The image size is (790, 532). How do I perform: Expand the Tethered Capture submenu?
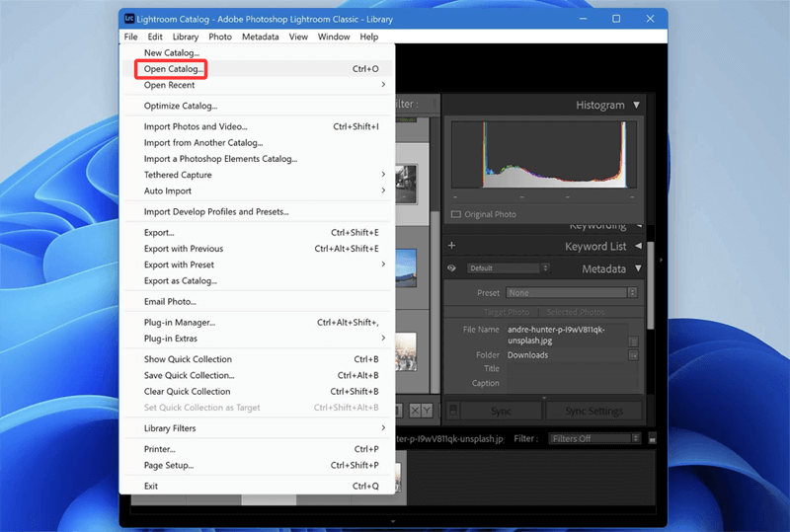[257, 175]
